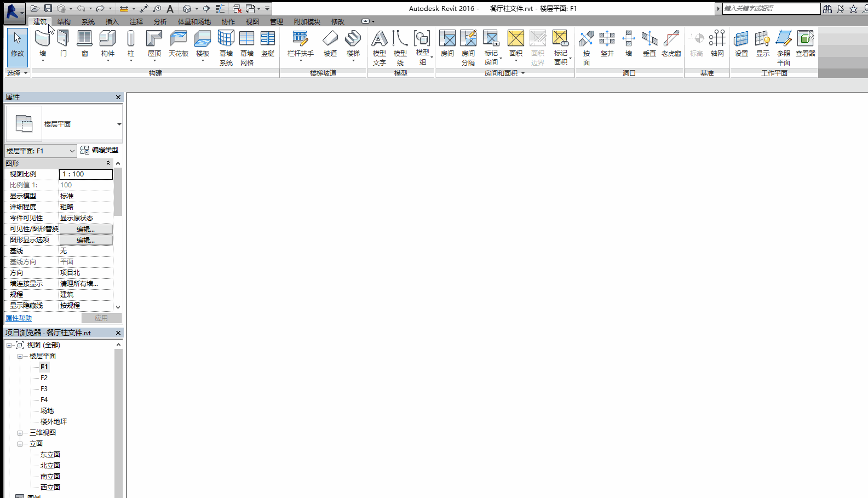
Task: Select the 竖井 (Shaft) opening tool
Action: tap(607, 43)
